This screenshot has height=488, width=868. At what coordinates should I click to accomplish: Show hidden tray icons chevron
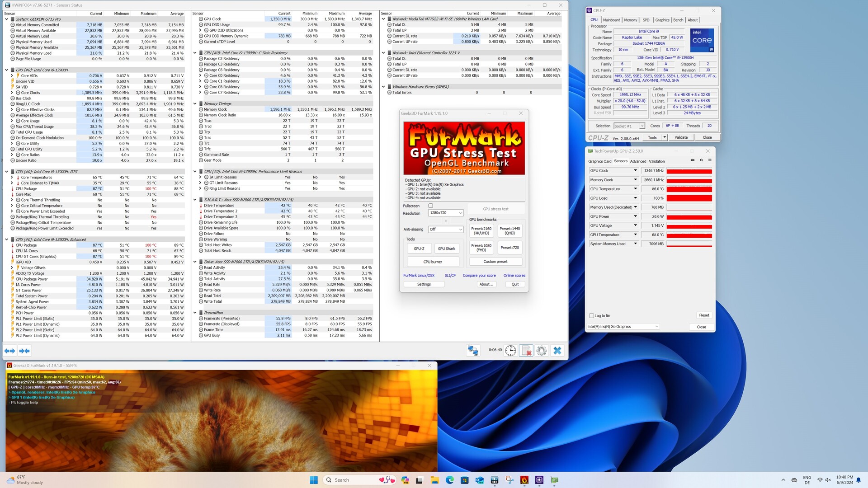coord(783,480)
